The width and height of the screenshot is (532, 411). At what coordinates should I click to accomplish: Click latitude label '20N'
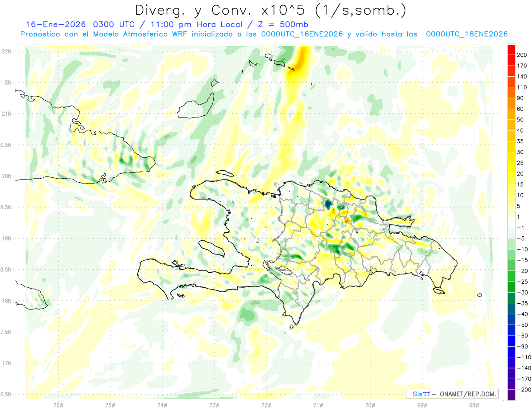7,176
